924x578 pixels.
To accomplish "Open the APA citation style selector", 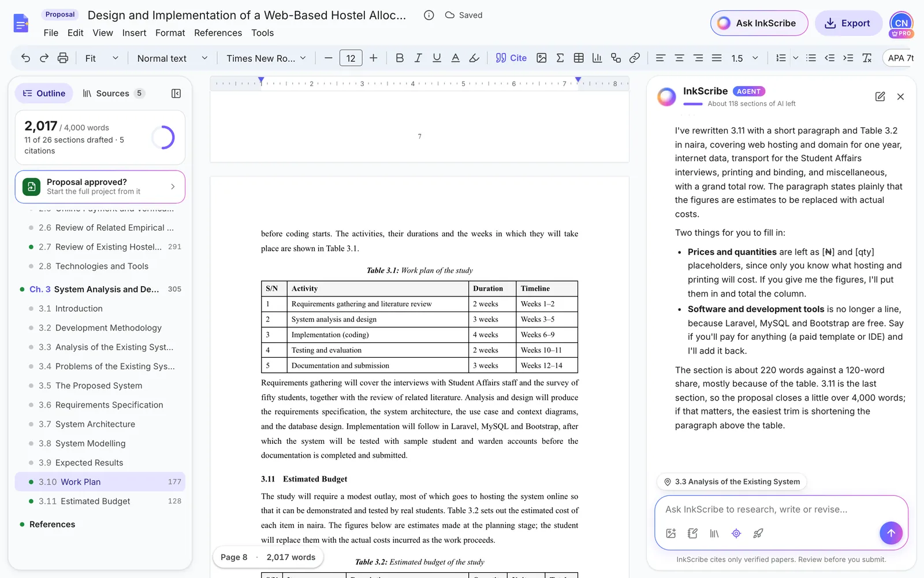I will click(x=900, y=58).
